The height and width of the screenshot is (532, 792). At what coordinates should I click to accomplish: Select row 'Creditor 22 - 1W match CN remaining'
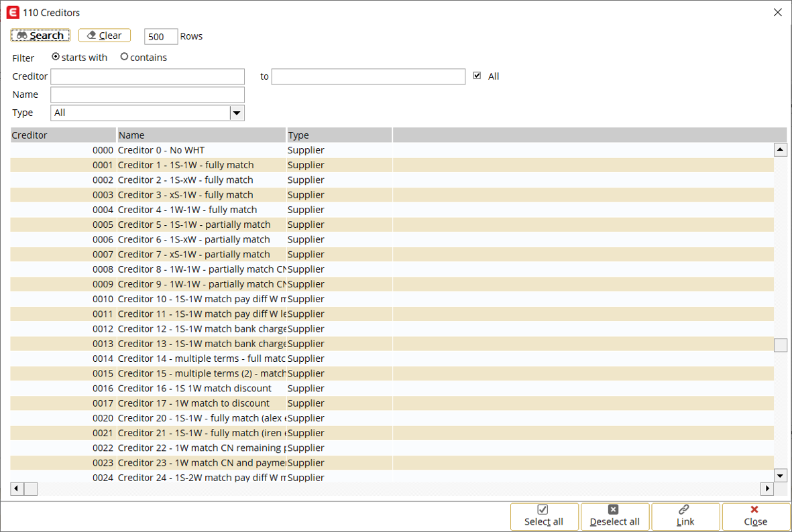click(392, 448)
